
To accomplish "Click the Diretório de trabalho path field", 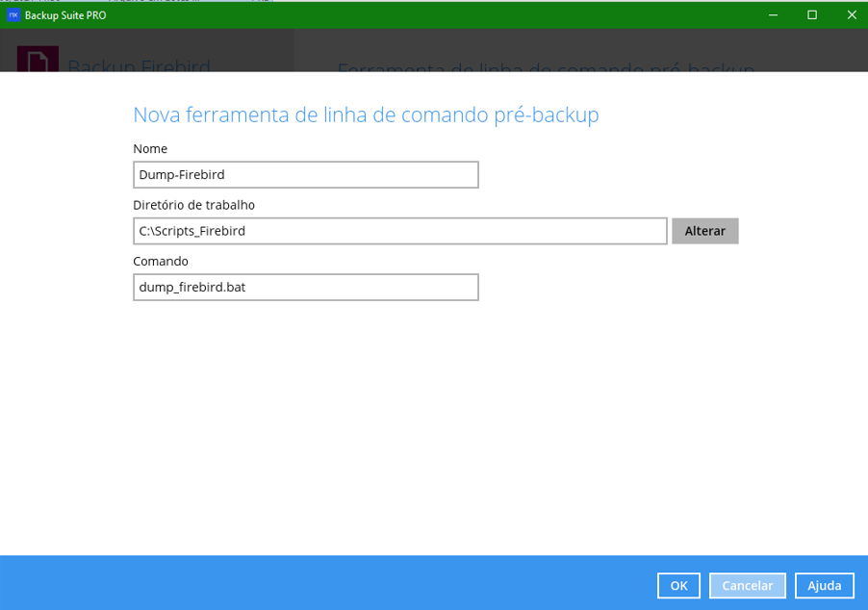I will coord(399,231).
